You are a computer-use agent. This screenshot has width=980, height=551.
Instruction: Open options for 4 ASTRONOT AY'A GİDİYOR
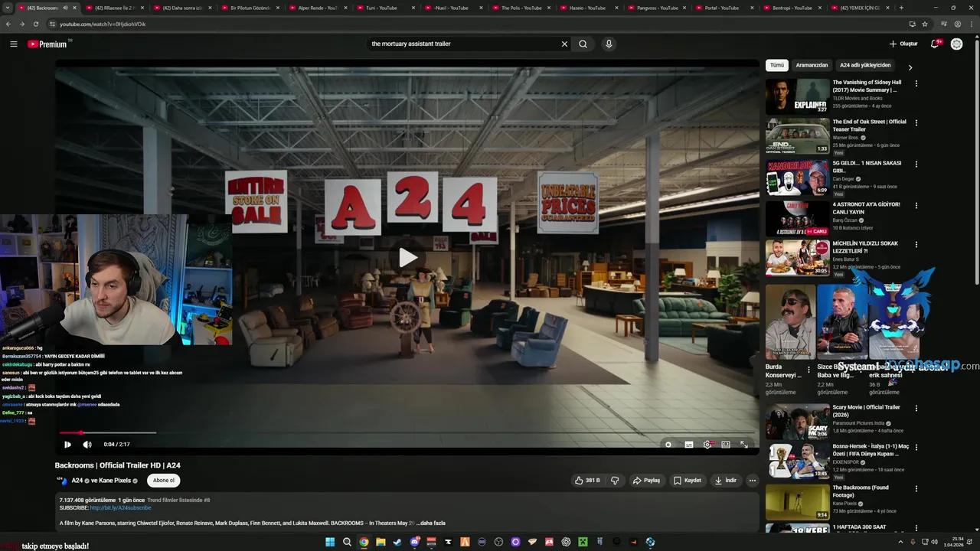click(x=916, y=205)
